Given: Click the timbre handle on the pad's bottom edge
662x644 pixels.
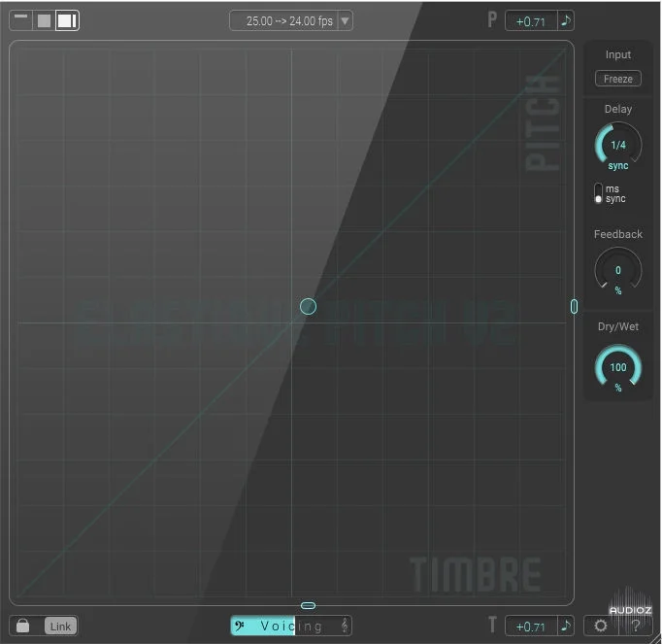Looking at the screenshot, I should pyautogui.click(x=308, y=605).
